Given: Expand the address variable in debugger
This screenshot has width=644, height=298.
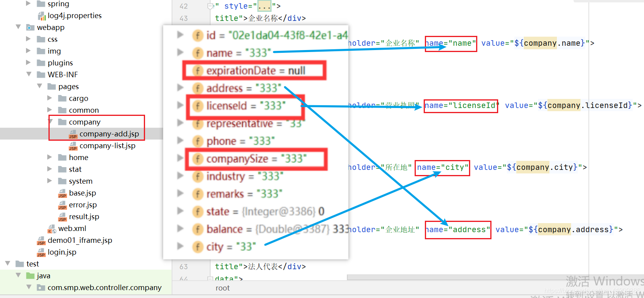Looking at the screenshot, I should [181, 87].
